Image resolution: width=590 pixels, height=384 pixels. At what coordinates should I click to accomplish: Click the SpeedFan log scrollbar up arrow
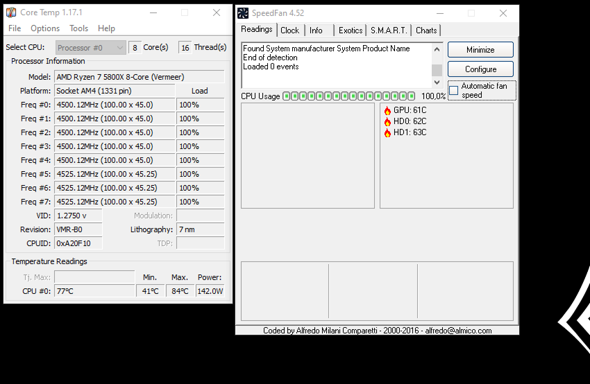437,49
